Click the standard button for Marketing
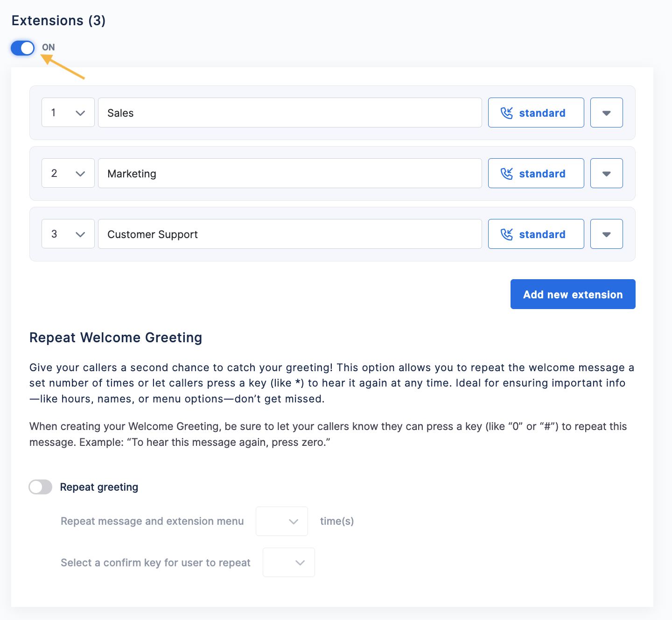Viewport: 672px width, 620px height. pos(536,173)
